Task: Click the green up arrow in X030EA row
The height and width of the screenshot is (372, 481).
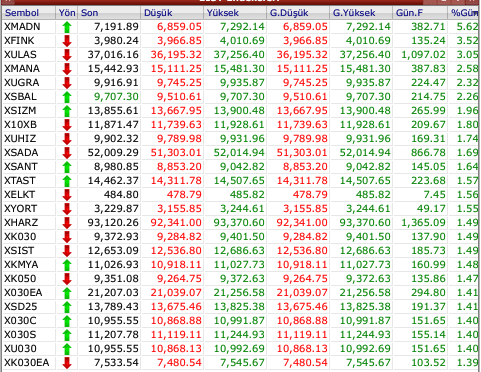Action: 67,293
